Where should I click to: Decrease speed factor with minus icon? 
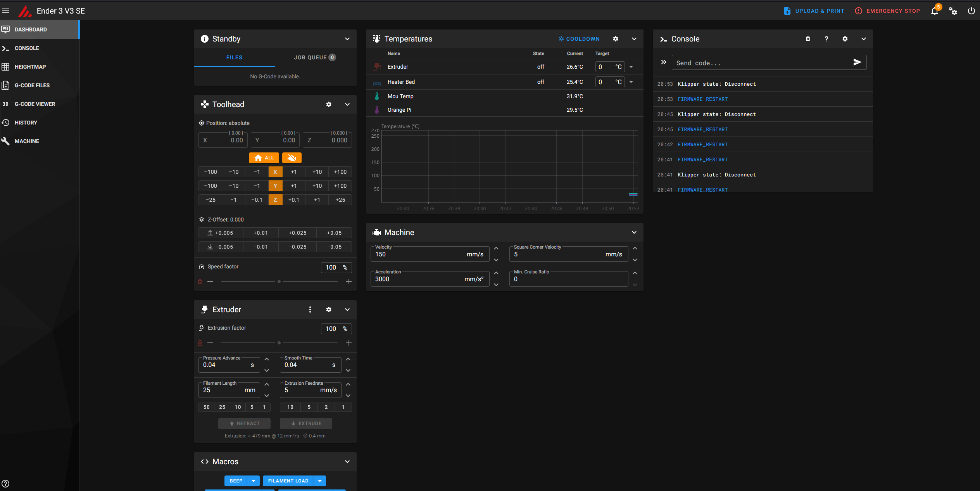pyautogui.click(x=210, y=282)
